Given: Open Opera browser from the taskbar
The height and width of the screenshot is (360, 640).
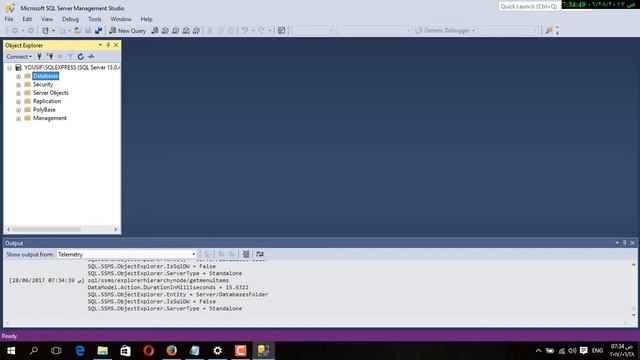Looking at the screenshot, I should click(149, 351).
